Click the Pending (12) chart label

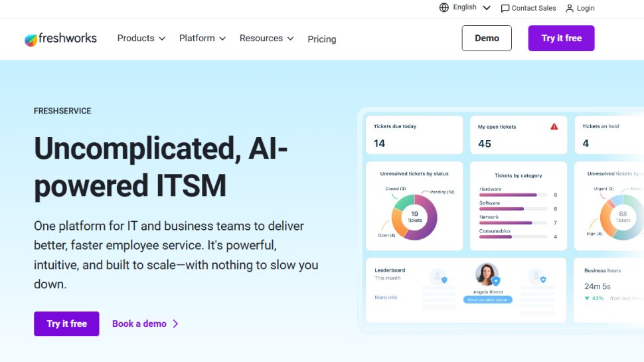point(442,192)
